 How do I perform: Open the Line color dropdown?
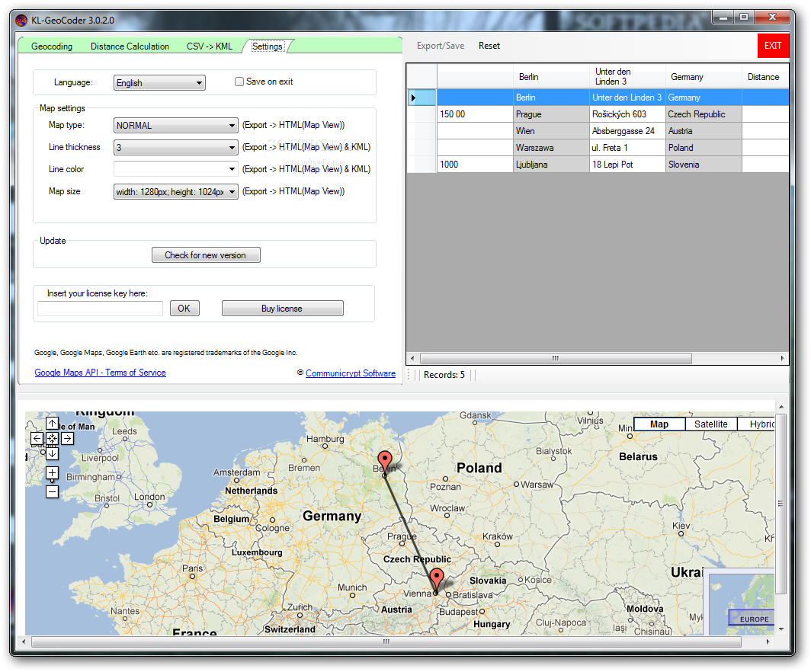click(176, 169)
